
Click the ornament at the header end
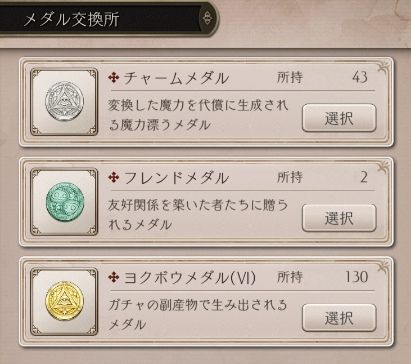tap(207, 18)
